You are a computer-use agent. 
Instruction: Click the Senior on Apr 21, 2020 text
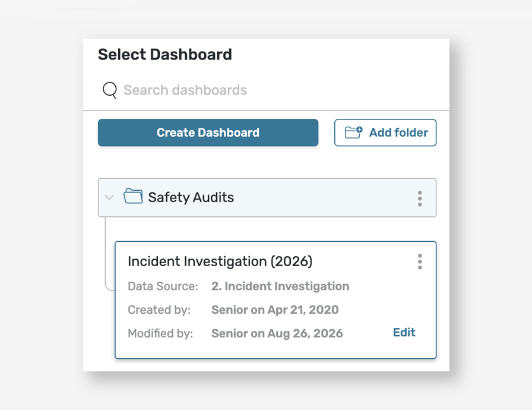[275, 310]
